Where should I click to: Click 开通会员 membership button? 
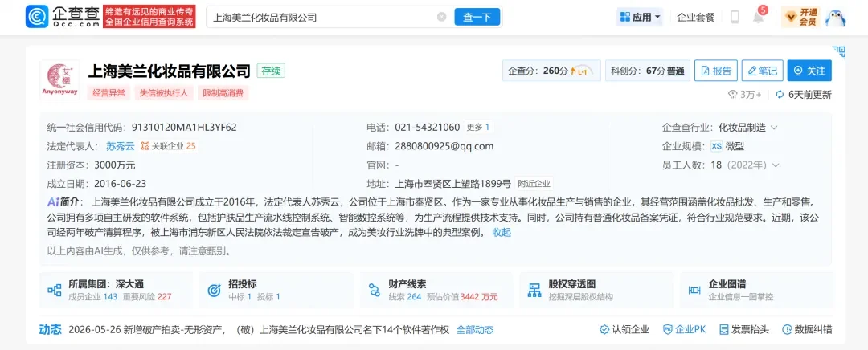tap(800, 17)
